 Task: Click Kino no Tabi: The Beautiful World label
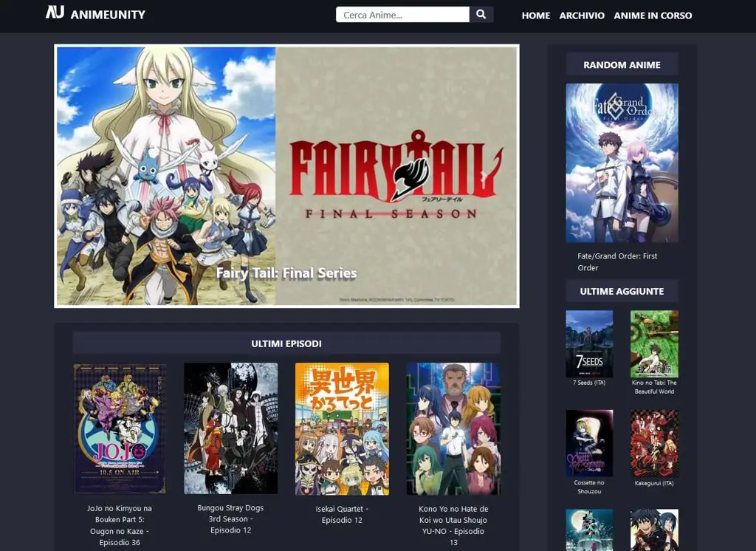pos(654,387)
